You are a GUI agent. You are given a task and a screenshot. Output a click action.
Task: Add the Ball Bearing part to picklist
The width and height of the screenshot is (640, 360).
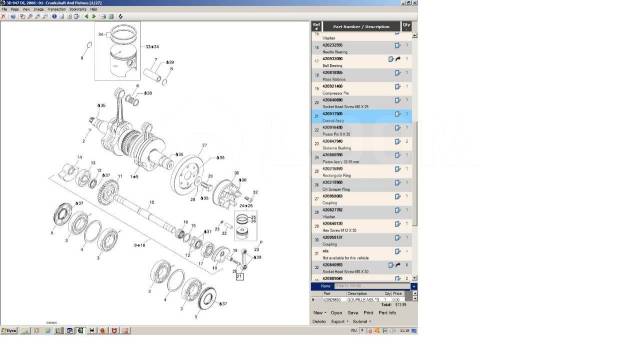[391, 59]
